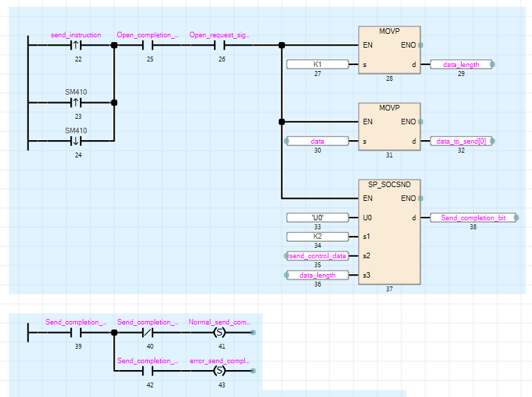Screen dimensions: 532x397
Task: Select the SM410 falling-edge contact
Action: pyautogui.click(x=76, y=141)
